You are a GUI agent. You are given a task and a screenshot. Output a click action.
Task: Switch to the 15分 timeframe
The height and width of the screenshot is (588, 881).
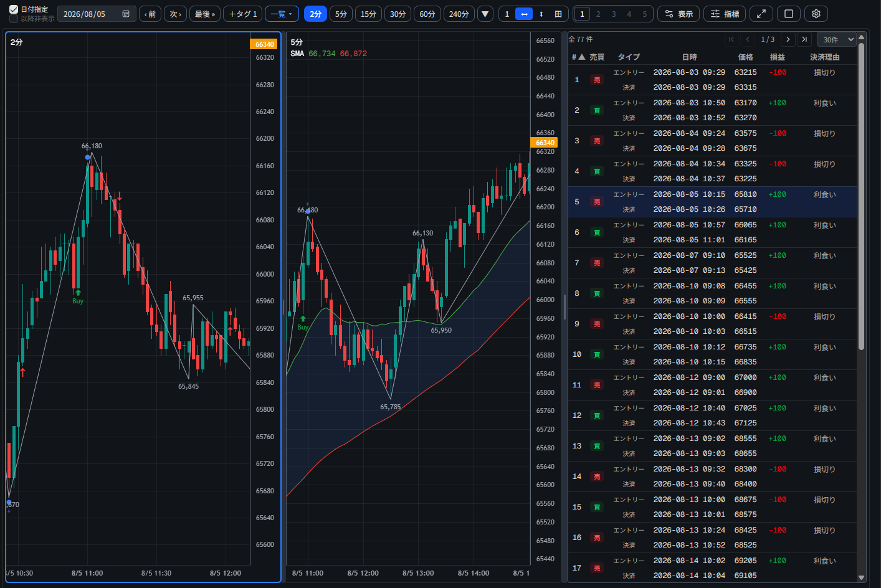(x=368, y=14)
